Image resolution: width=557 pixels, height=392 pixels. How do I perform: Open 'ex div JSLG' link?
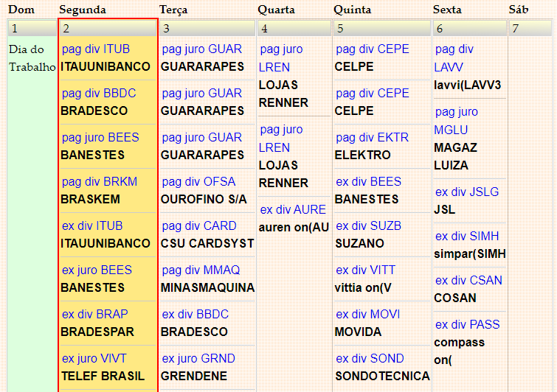point(467,192)
